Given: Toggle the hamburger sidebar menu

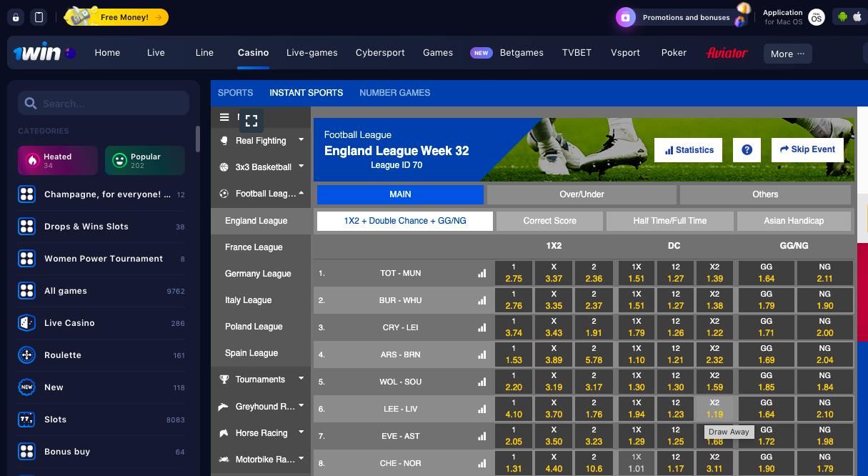Looking at the screenshot, I should [224, 117].
